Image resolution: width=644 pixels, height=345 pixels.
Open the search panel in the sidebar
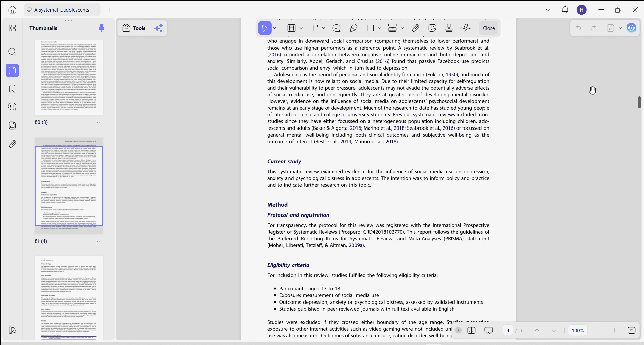pyautogui.click(x=12, y=52)
